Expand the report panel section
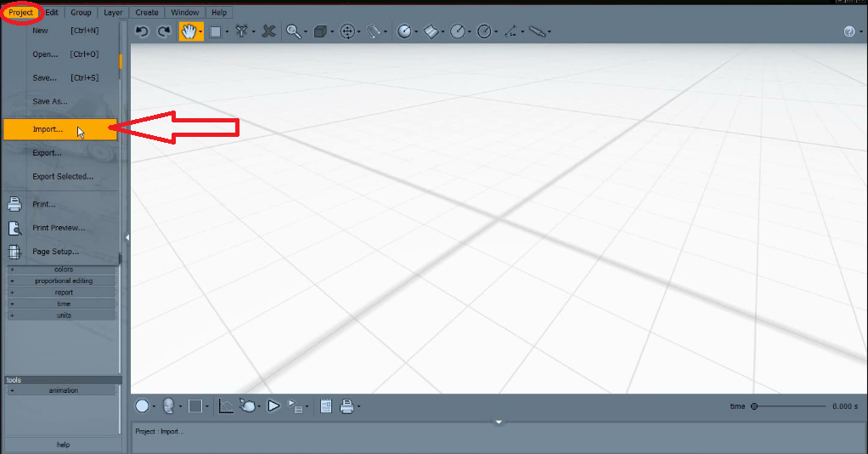This screenshot has height=454, width=868. [61, 292]
